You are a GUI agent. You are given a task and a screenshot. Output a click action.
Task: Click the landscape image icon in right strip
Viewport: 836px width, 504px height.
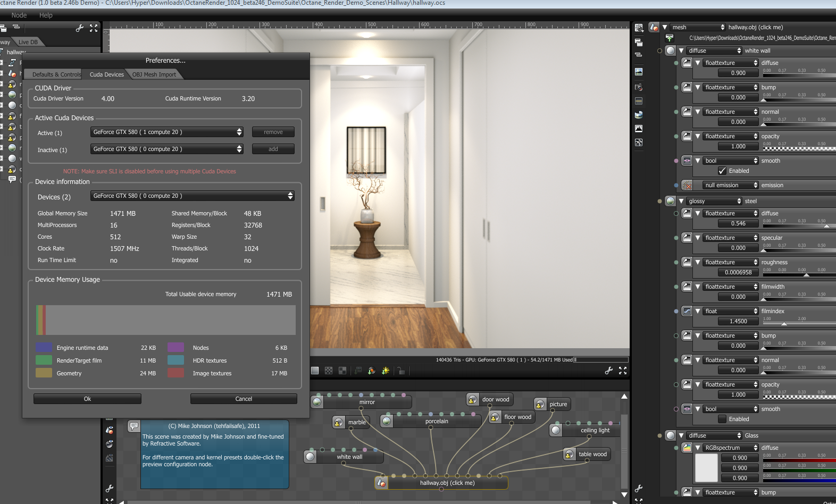pyautogui.click(x=639, y=72)
